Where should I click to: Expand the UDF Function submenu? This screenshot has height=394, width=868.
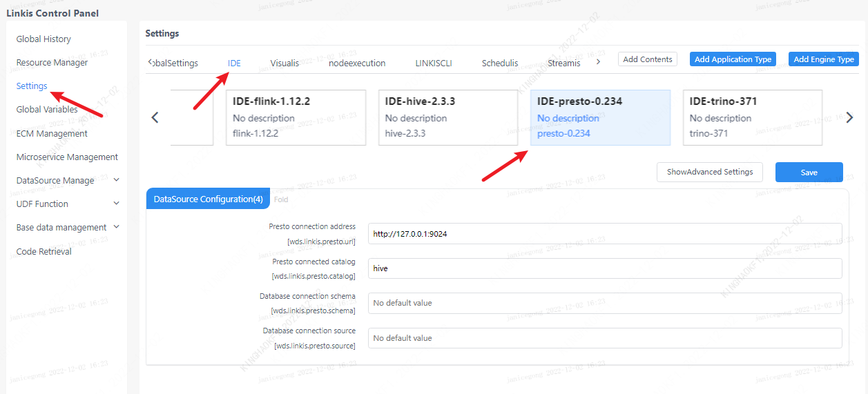pyautogui.click(x=67, y=204)
